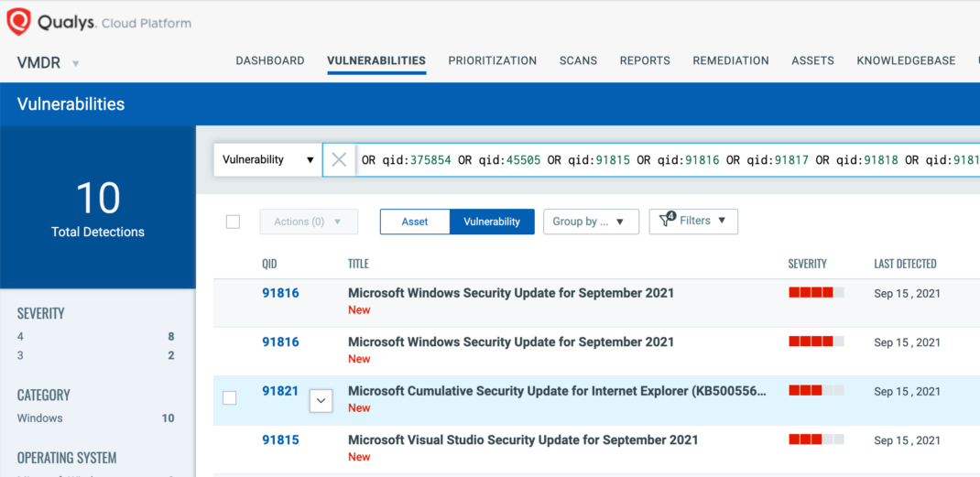Open the PRIORITIZATION tab
980x477 pixels.
(493, 60)
